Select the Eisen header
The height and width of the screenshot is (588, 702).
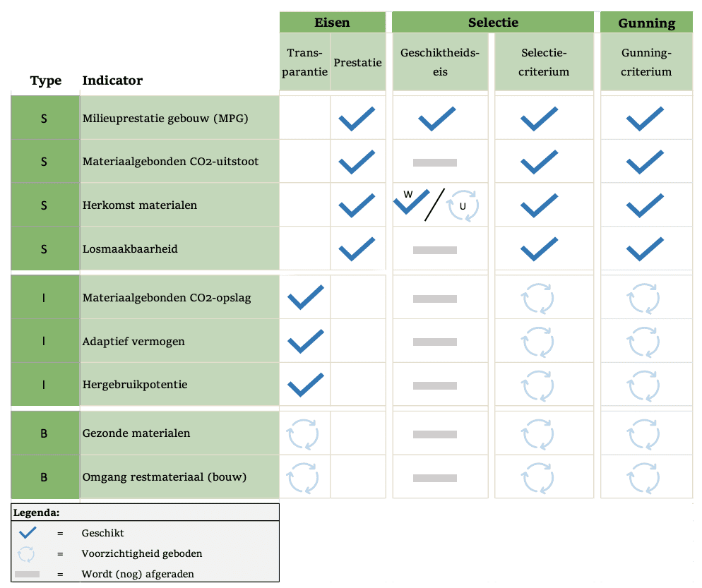coord(332,23)
